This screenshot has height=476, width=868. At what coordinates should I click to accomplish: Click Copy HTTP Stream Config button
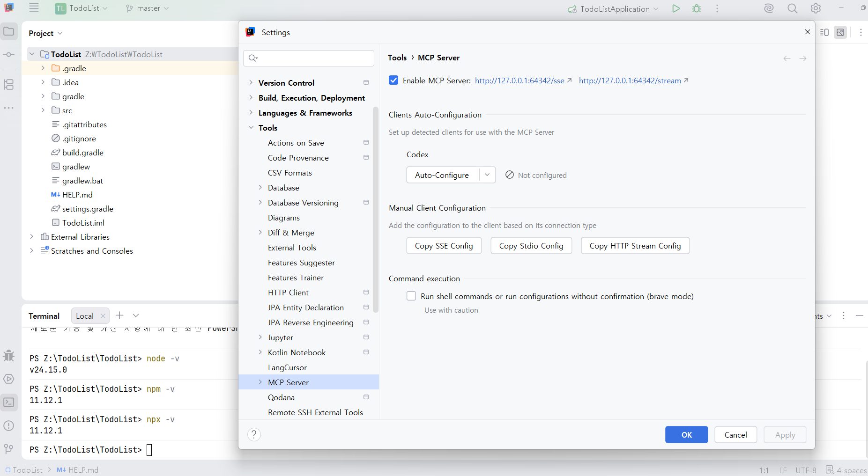(635, 246)
